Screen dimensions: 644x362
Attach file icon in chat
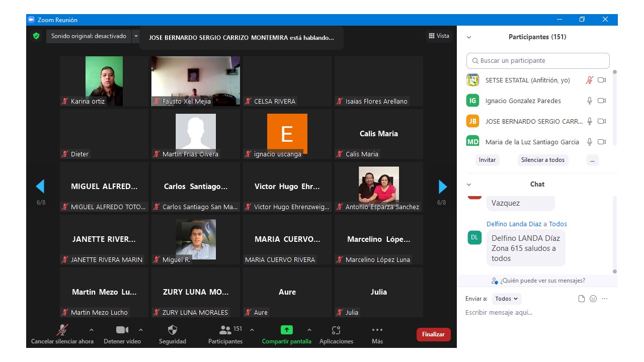coord(582,299)
